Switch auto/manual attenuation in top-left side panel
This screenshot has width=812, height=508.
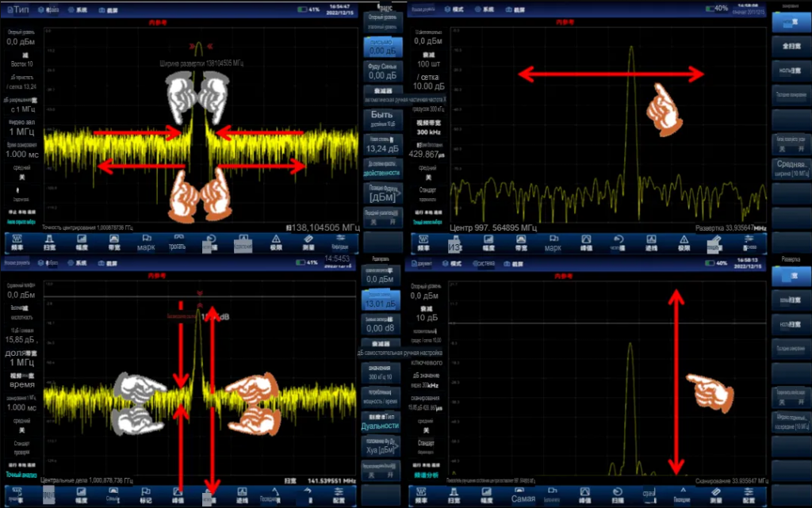(383, 96)
